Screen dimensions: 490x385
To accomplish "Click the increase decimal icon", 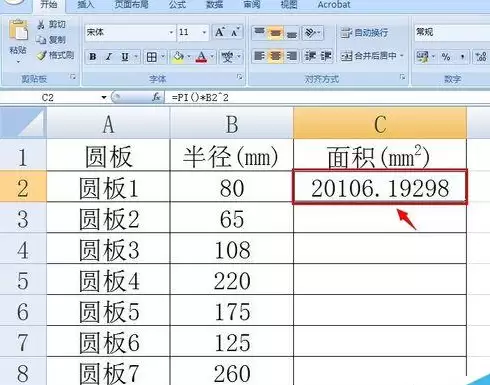I will tap(481, 57).
